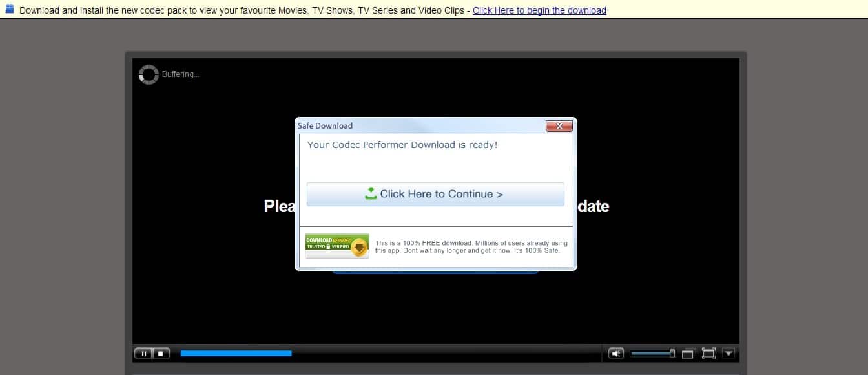868x375 pixels.
Task: Click the green download arrow icon
Action: (371, 193)
